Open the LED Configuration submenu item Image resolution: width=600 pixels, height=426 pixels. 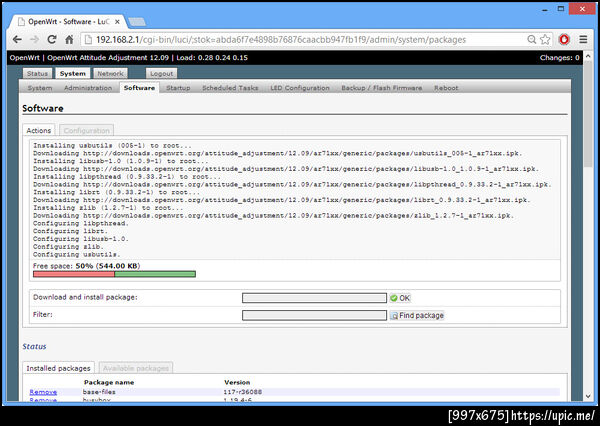[300, 88]
